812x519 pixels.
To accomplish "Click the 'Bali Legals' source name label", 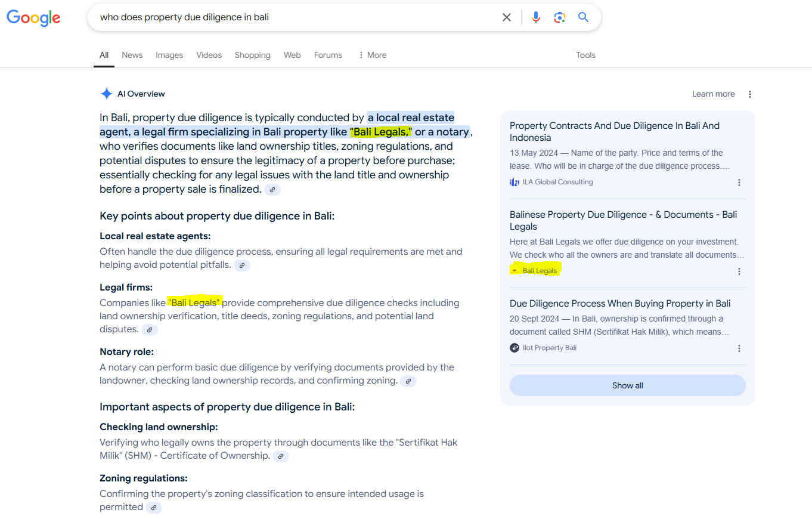I will point(540,271).
